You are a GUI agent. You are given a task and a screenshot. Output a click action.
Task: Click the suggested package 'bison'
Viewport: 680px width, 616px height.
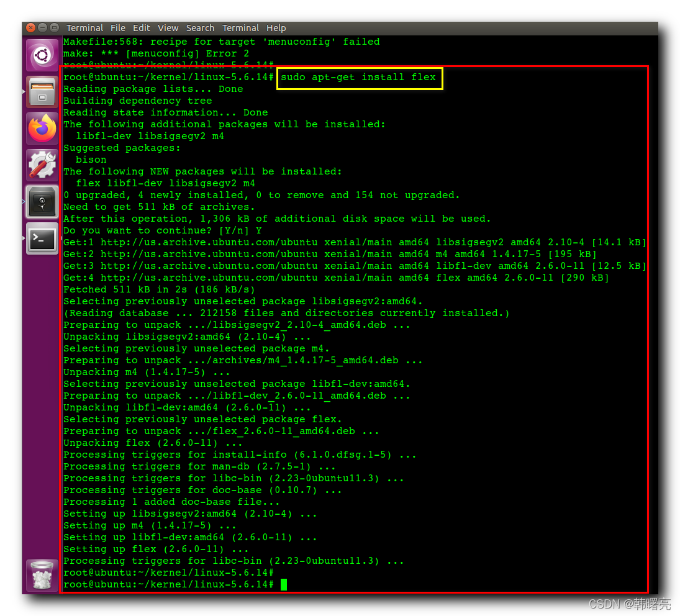tap(91, 160)
